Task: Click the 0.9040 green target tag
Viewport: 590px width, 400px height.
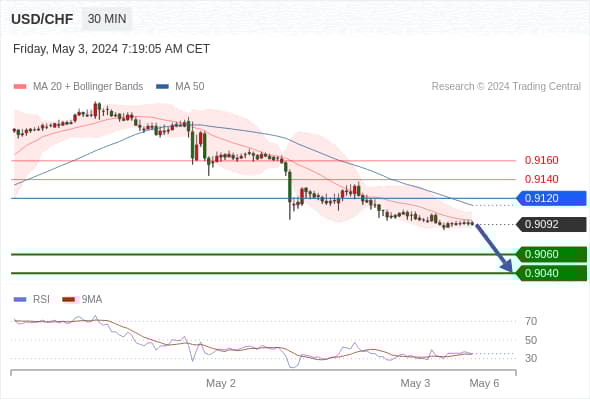Action: [552, 273]
